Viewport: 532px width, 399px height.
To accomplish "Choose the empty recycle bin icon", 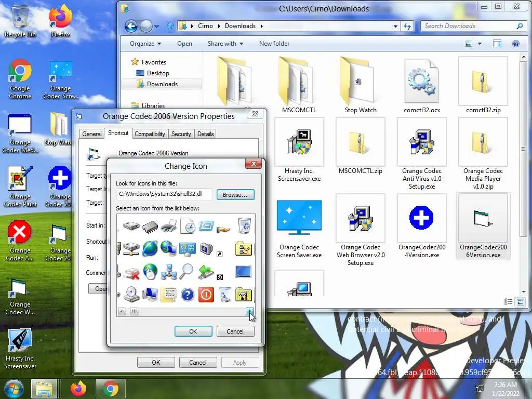I will pos(224,294).
